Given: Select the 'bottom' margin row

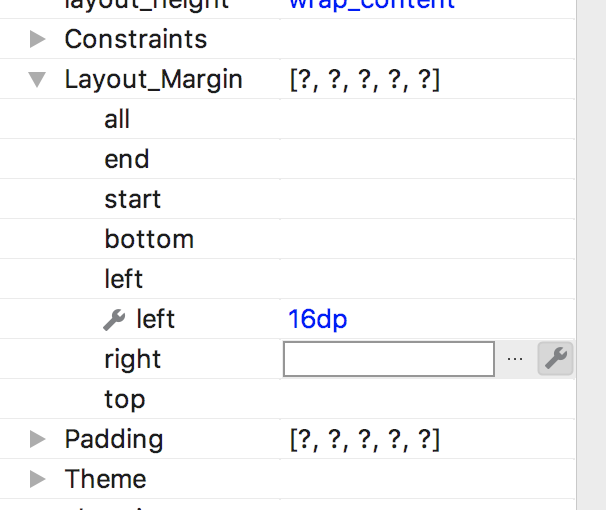Looking at the screenshot, I should pos(149,240).
